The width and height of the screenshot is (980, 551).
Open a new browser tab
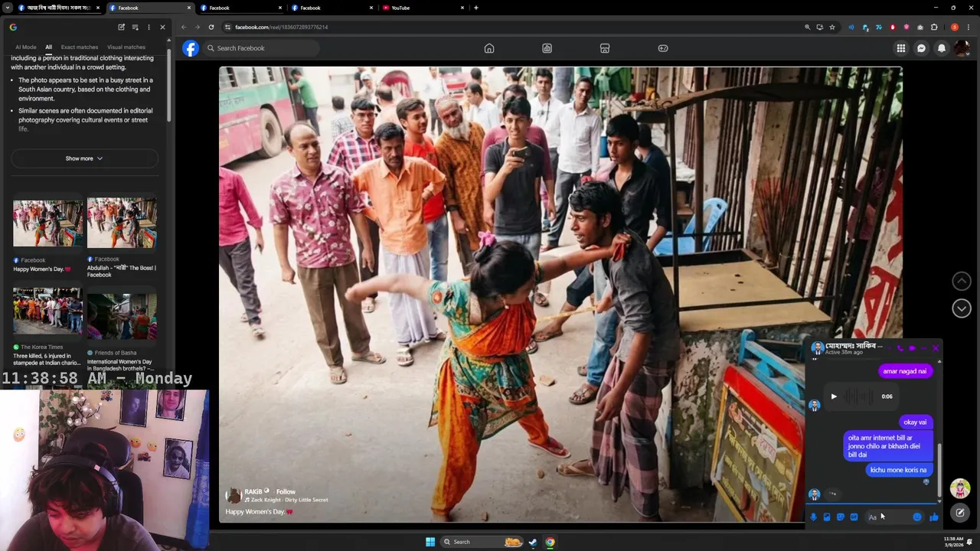tap(476, 8)
